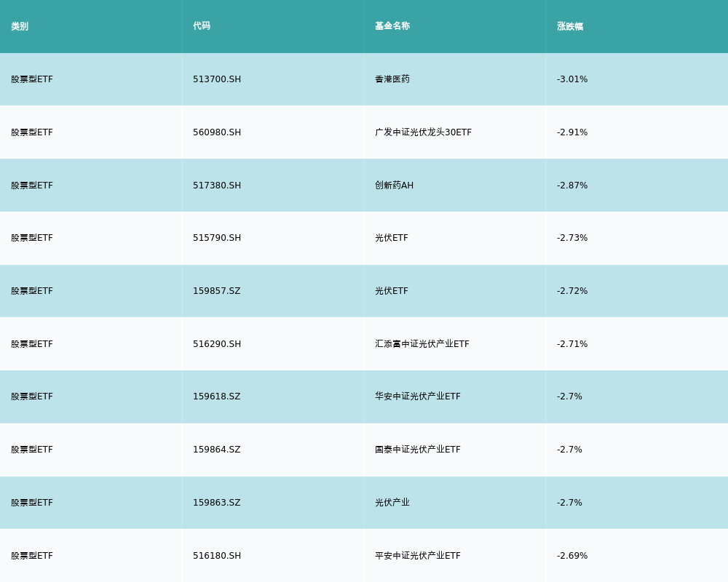This screenshot has height=582, width=728.
Task: Click -2.7% in the 159864.SZ row
Action: (569, 450)
